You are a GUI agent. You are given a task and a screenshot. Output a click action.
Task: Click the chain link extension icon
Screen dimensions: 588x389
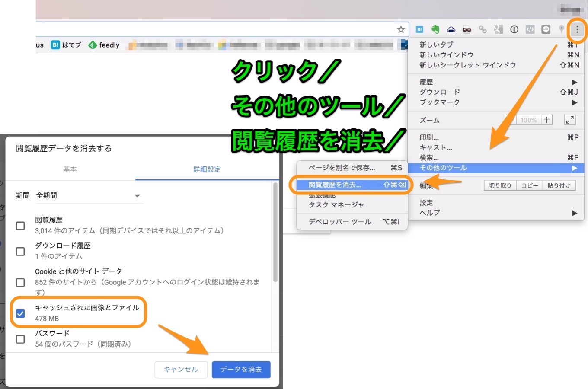(x=483, y=29)
